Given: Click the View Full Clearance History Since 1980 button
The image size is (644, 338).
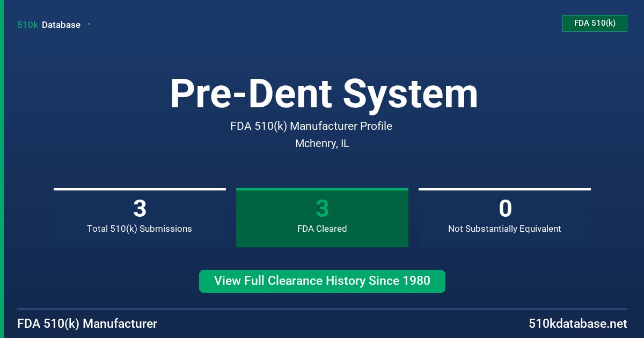Looking at the screenshot, I should [322, 281].
